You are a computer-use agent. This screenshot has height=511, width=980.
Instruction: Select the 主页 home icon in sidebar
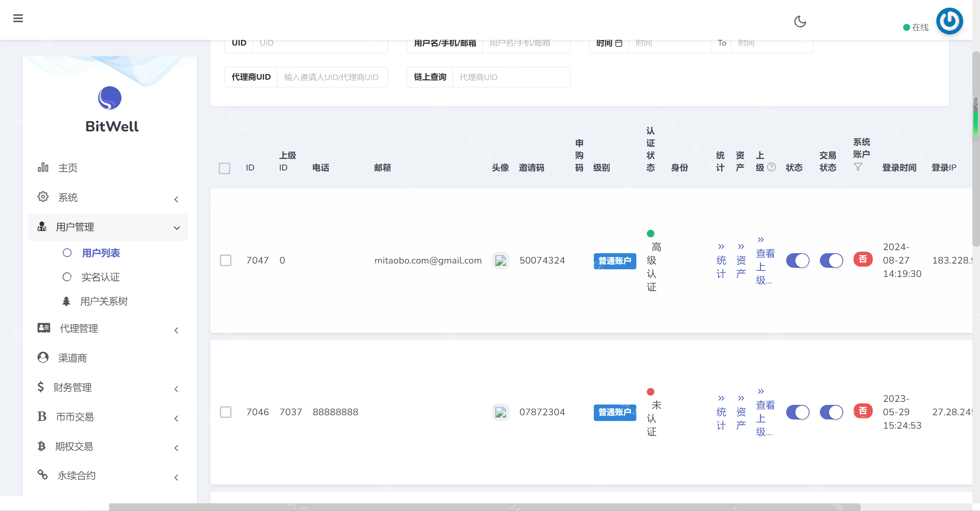pos(43,167)
